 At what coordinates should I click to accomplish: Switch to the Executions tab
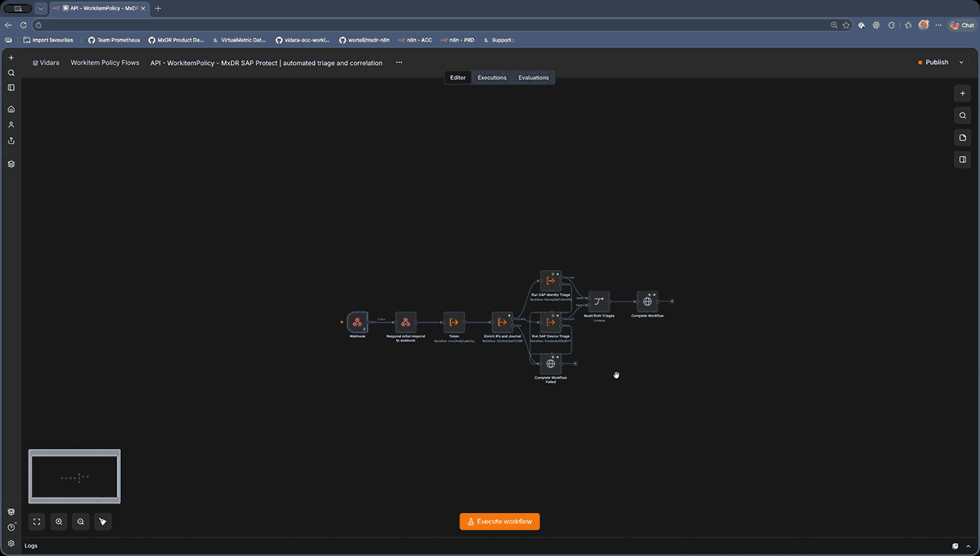[492, 77]
